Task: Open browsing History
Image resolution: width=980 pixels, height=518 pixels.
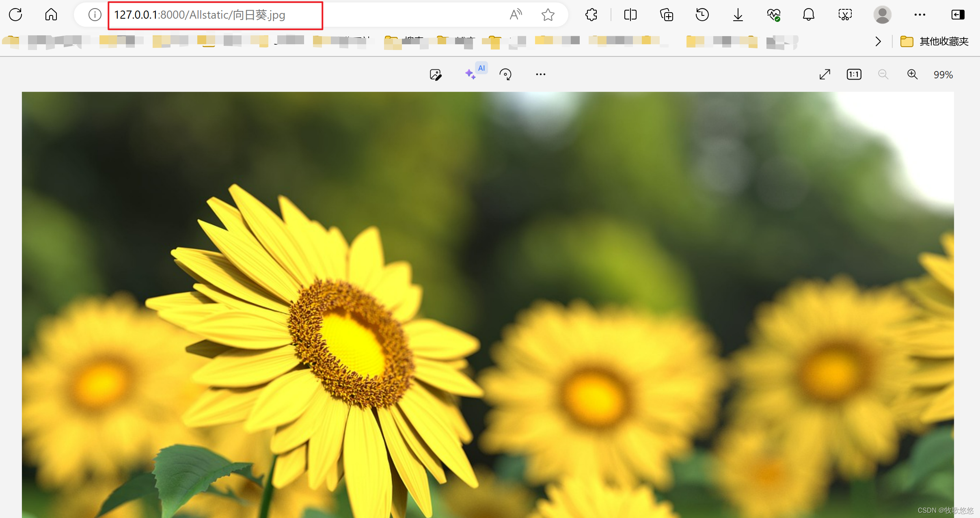Action: click(702, 15)
